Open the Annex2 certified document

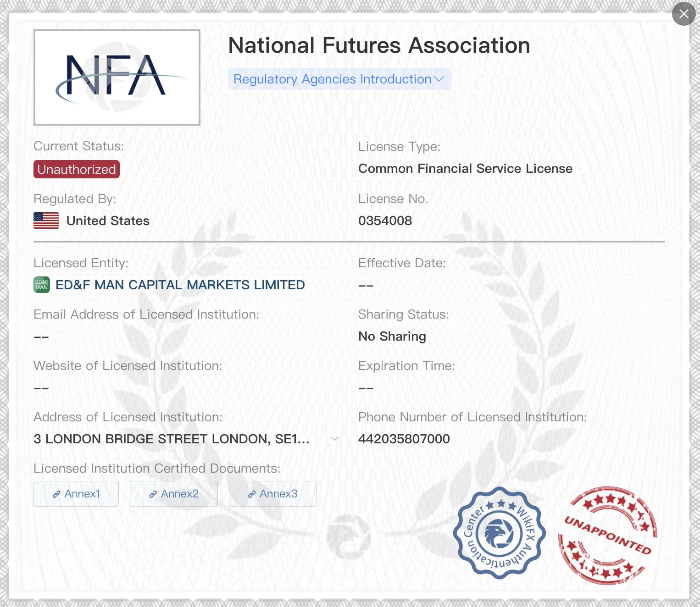click(x=174, y=494)
